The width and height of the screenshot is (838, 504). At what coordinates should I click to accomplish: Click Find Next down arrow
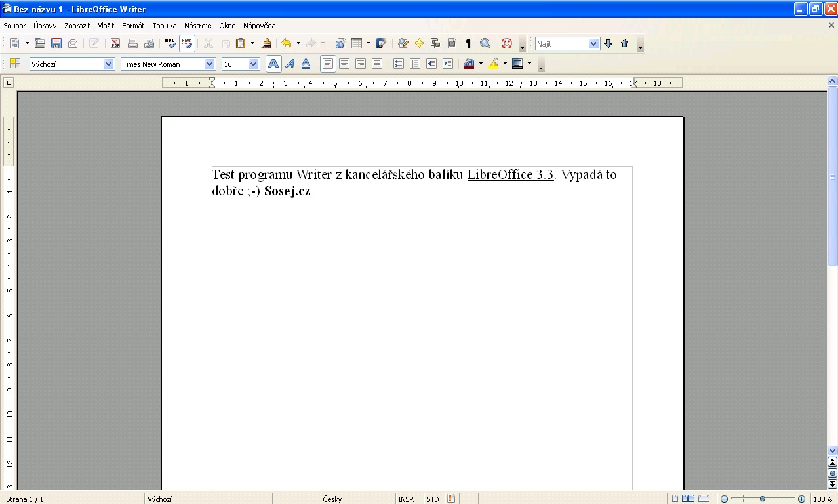(608, 44)
